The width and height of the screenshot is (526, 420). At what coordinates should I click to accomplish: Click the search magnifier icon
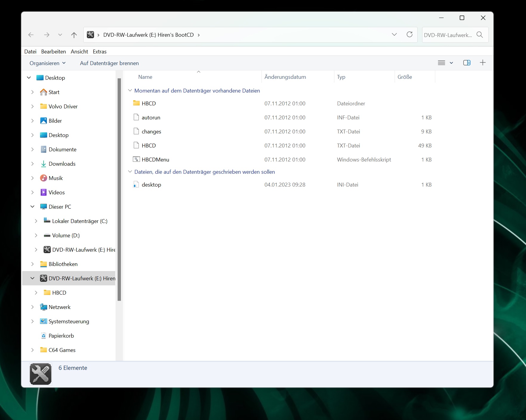(x=480, y=35)
